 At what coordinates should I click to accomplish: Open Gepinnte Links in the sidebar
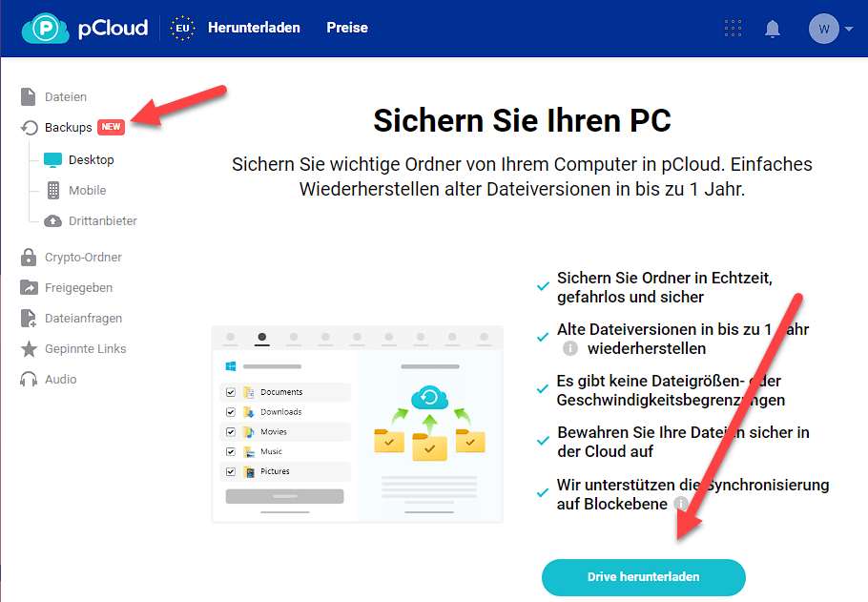pyautogui.click(x=85, y=349)
